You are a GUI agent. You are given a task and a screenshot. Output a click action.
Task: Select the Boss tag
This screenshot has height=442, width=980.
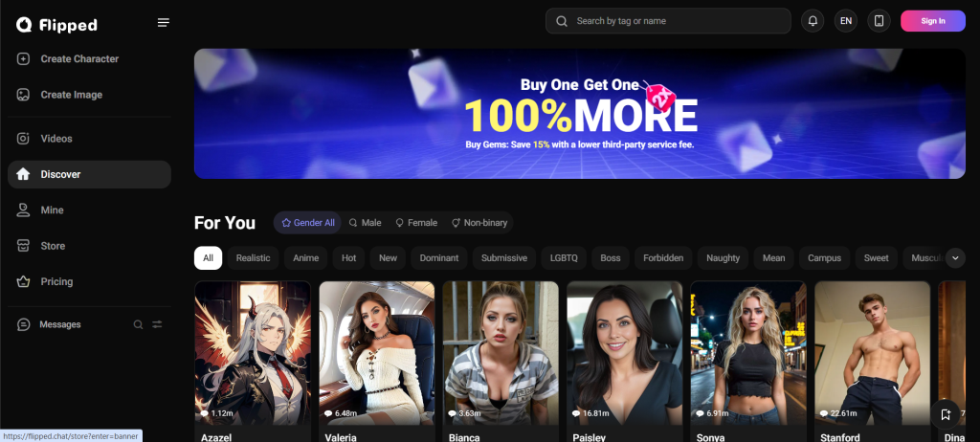611,258
